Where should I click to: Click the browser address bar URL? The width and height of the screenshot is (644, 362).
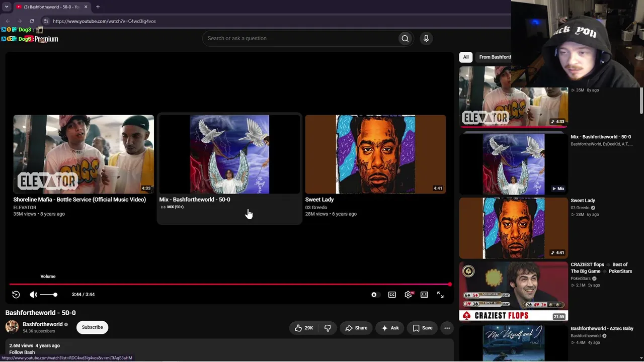pyautogui.click(x=104, y=21)
